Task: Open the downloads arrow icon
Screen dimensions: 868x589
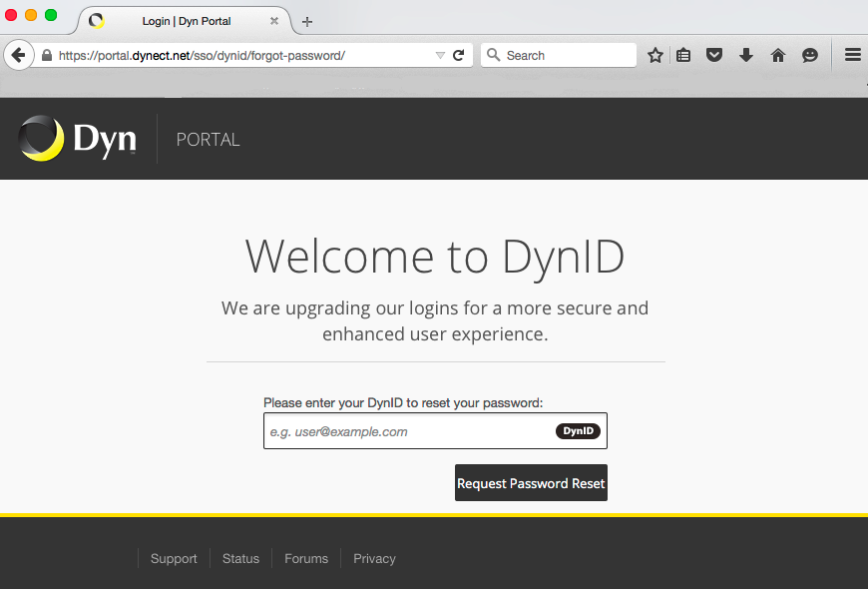Action: click(x=745, y=55)
